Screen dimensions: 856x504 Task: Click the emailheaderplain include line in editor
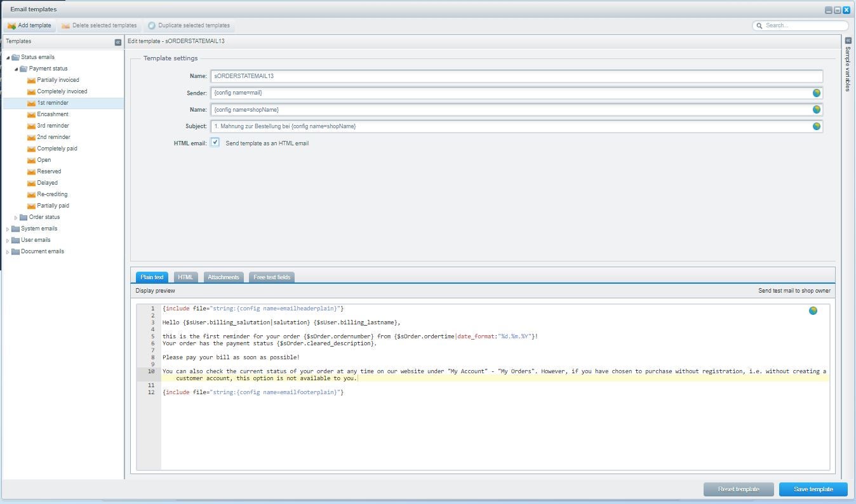point(253,308)
